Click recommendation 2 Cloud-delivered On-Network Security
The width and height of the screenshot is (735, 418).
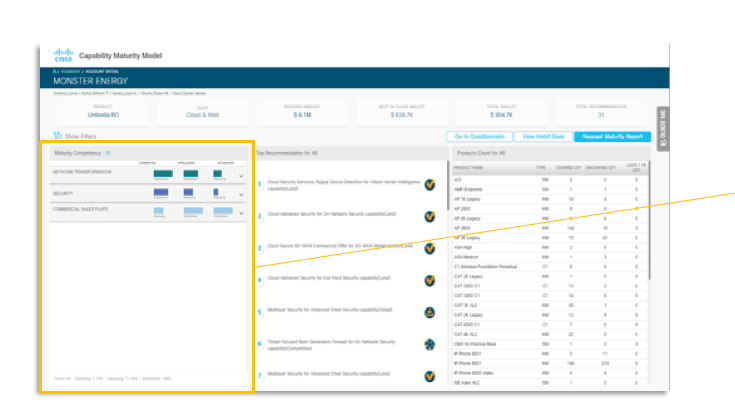point(331,214)
